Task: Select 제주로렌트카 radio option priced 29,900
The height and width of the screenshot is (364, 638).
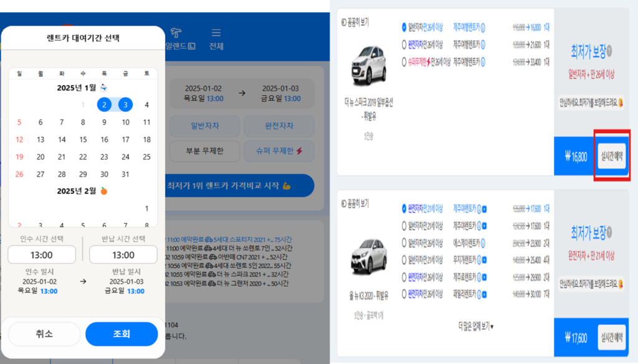Action: (404, 277)
